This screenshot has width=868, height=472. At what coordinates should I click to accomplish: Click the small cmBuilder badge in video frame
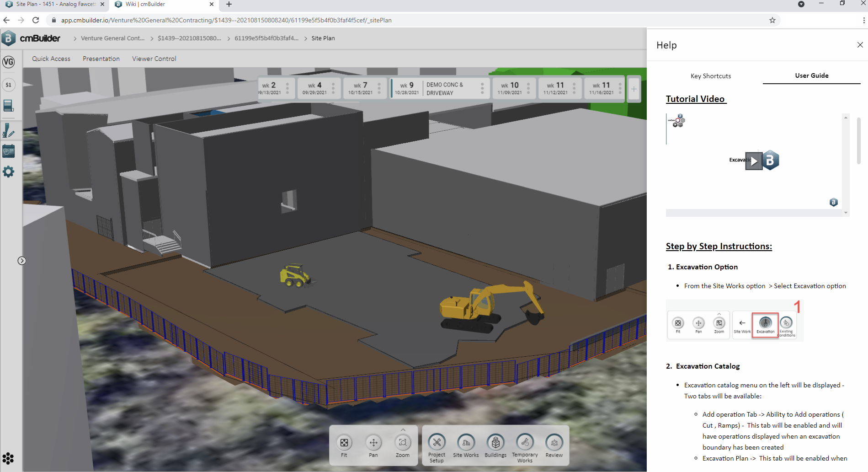[834, 202]
